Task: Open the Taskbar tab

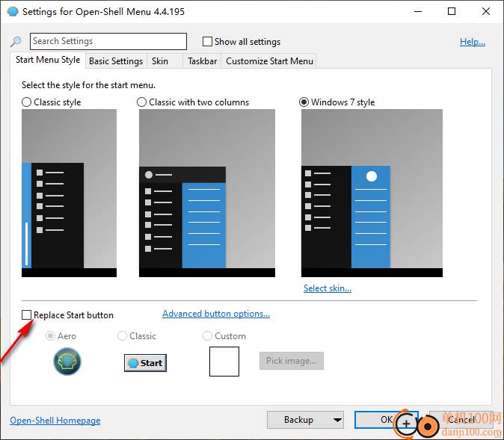Action: (x=202, y=61)
